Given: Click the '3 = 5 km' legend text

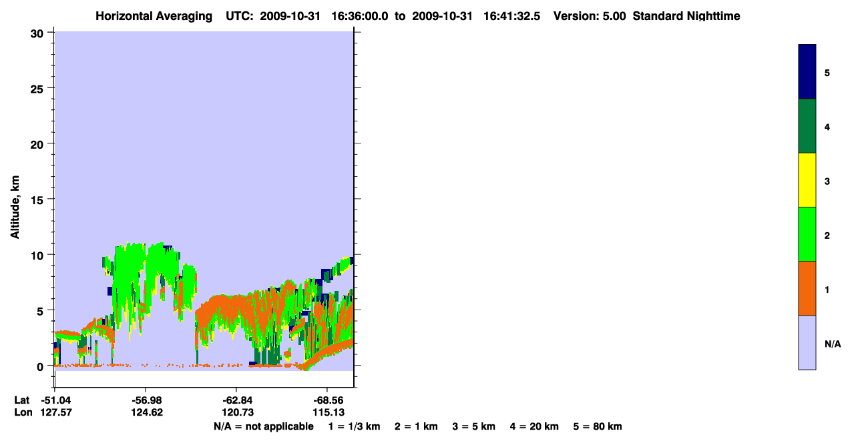Looking at the screenshot, I should (x=474, y=426).
